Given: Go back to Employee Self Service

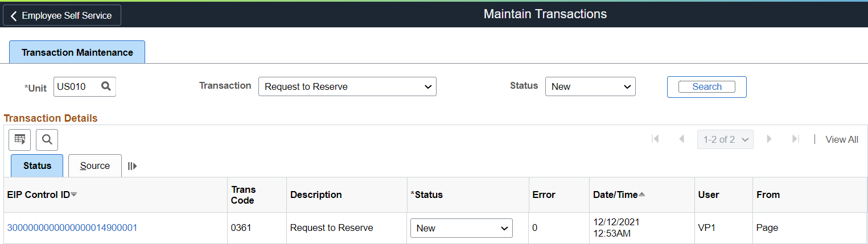Looking at the screenshot, I should 61,16.
